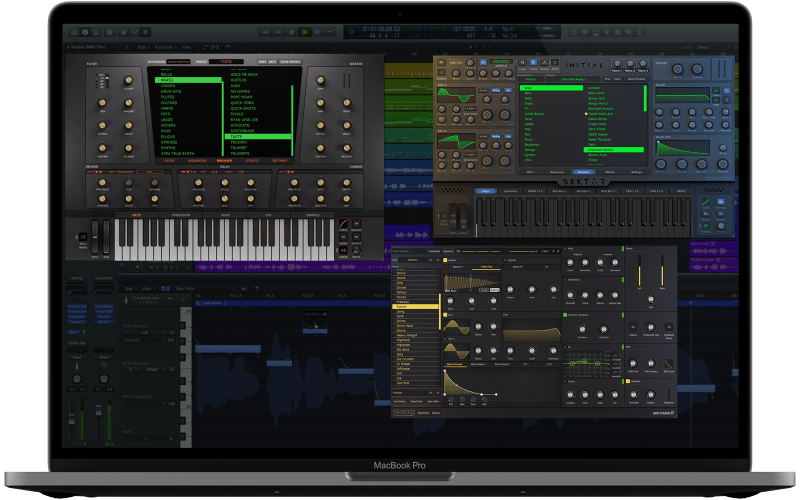Open the Inspector with the i icon
The width and height of the screenshot is (800, 500).
[x=85, y=32]
